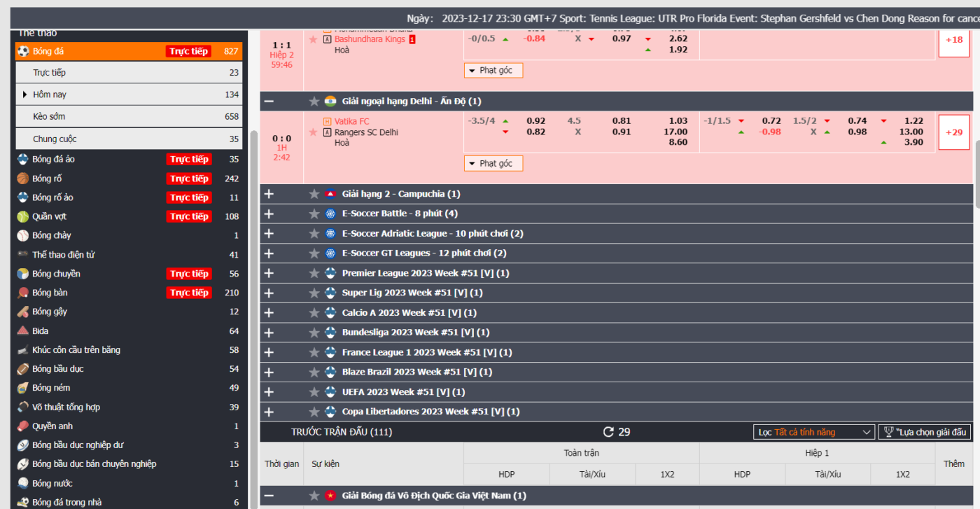Screen dimensions: 980x509
Task: Favorite the Vatika FC match star
Action: click(313, 132)
